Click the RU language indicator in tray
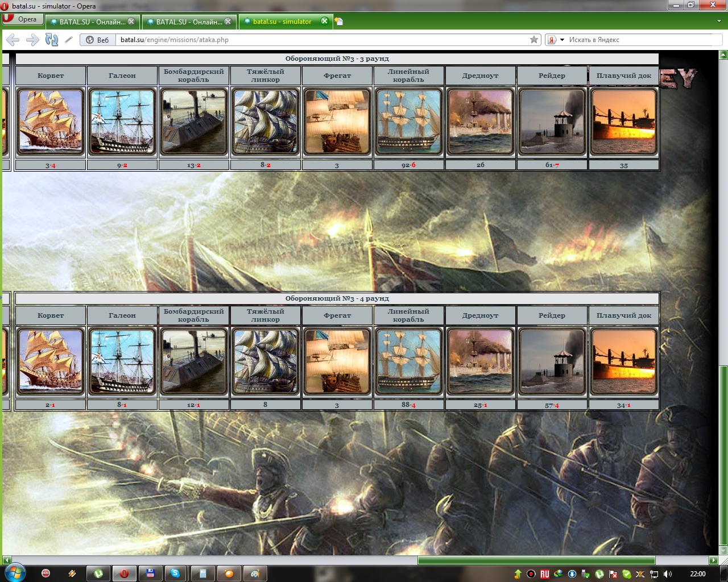Viewport: 728px width, 582px height. point(545,574)
